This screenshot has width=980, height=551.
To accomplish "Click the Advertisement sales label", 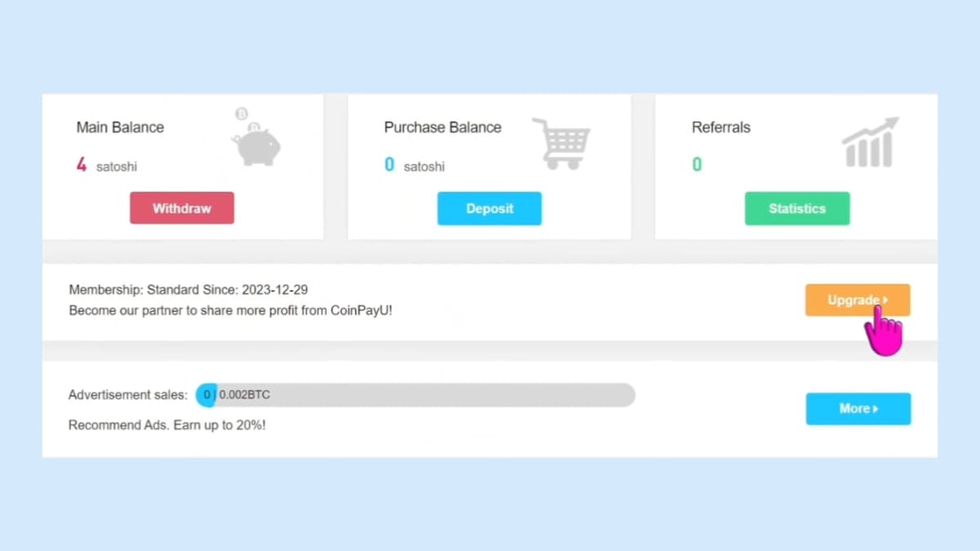I will click(127, 395).
